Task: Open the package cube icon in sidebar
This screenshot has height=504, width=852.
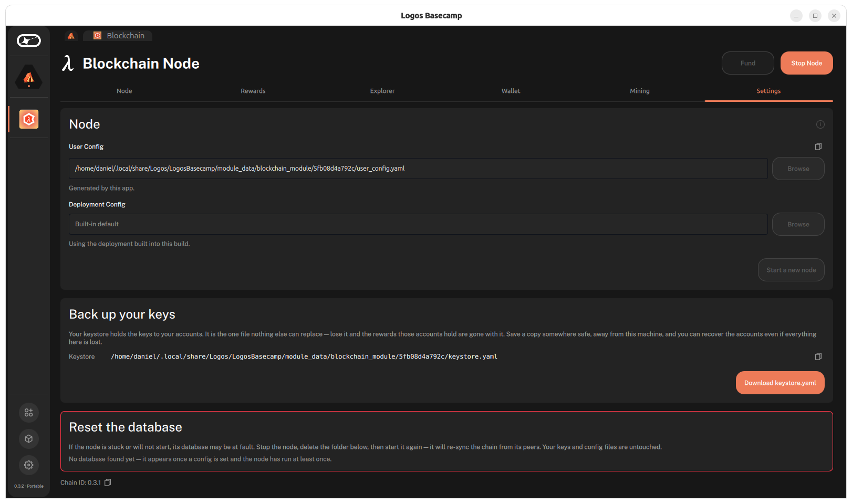Action: click(29, 439)
